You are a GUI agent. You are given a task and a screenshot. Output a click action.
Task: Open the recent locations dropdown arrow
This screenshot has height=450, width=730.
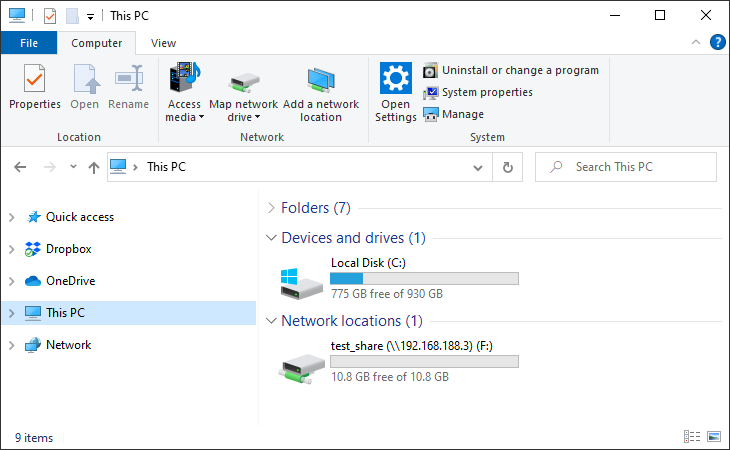coord(73,167)
